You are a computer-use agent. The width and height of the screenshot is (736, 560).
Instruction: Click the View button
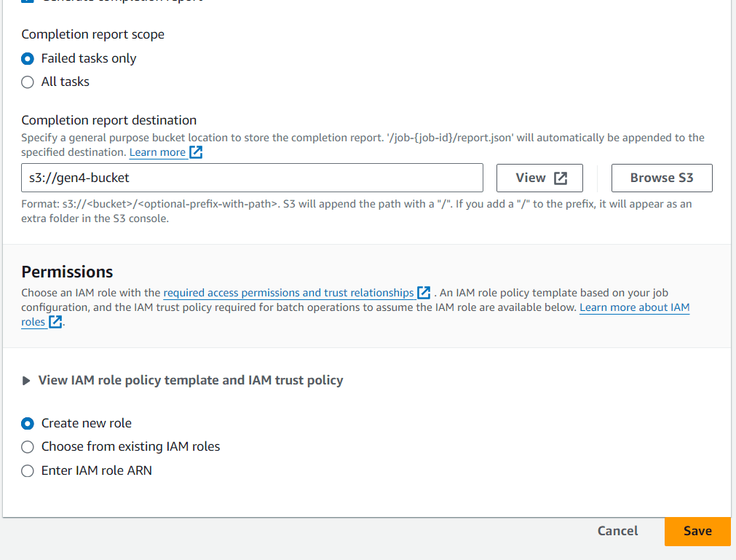[539, 178]
